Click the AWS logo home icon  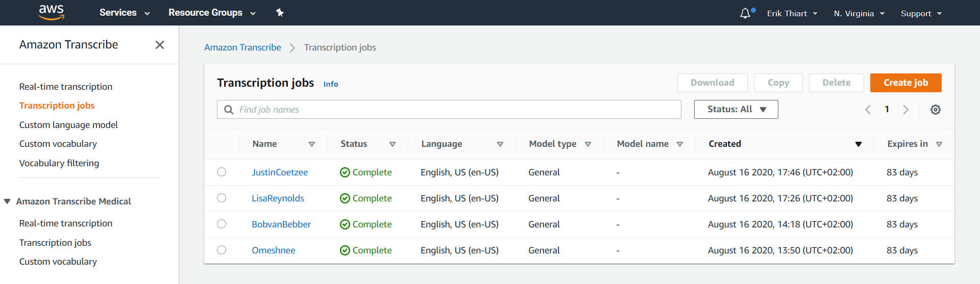tap(52, 12)
